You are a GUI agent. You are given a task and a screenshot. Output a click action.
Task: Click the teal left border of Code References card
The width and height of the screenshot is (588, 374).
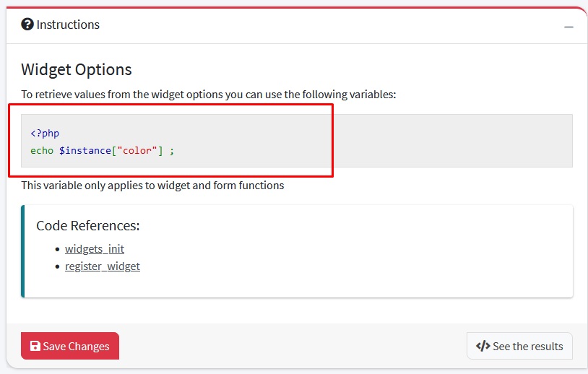23,251
